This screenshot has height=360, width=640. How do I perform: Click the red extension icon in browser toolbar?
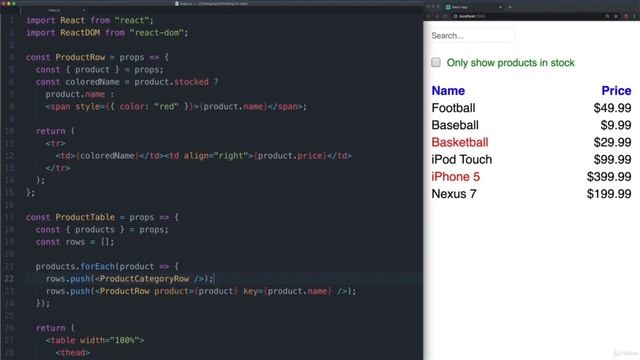[626, 16]
